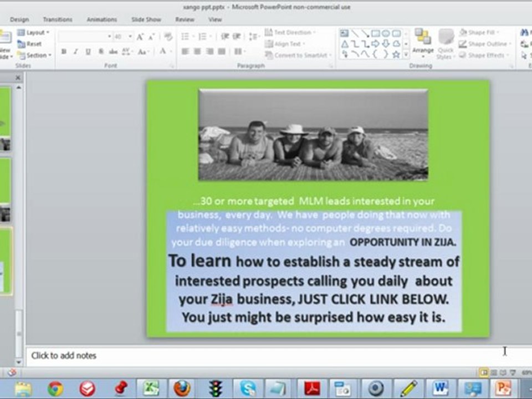Image resolution: width=532 pixels, height=399 pixels.
Task: Open the Align Text dropdown
Action: tap(285, 44)
